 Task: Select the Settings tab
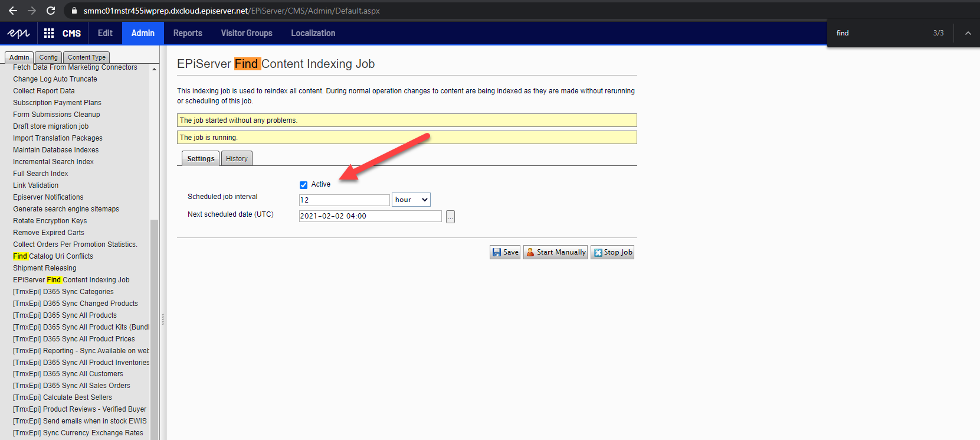(201, 158)
